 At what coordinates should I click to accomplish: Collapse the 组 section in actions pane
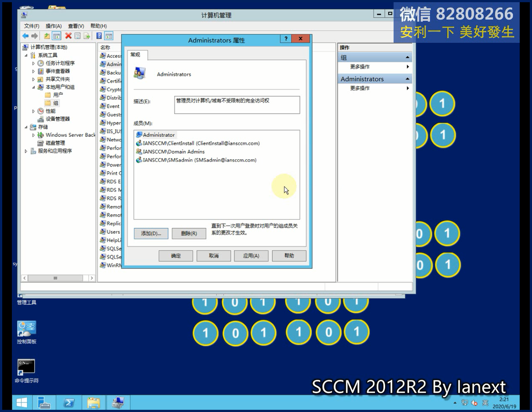tap(408, 58)
